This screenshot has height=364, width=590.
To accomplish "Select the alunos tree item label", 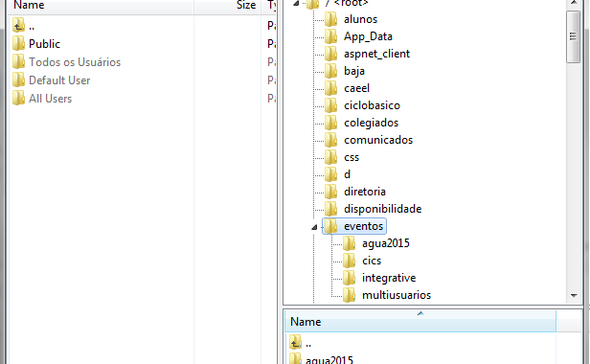I will [x=360, y=19].
